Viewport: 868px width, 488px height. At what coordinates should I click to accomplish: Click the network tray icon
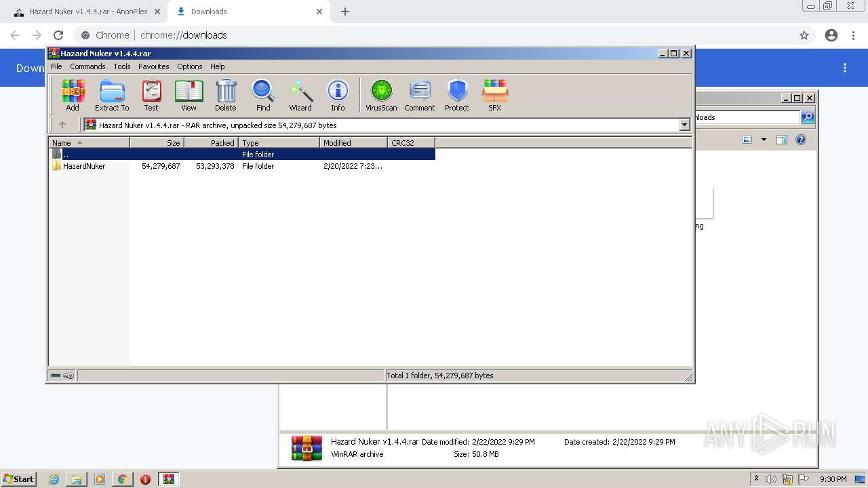tap(787, 479)
